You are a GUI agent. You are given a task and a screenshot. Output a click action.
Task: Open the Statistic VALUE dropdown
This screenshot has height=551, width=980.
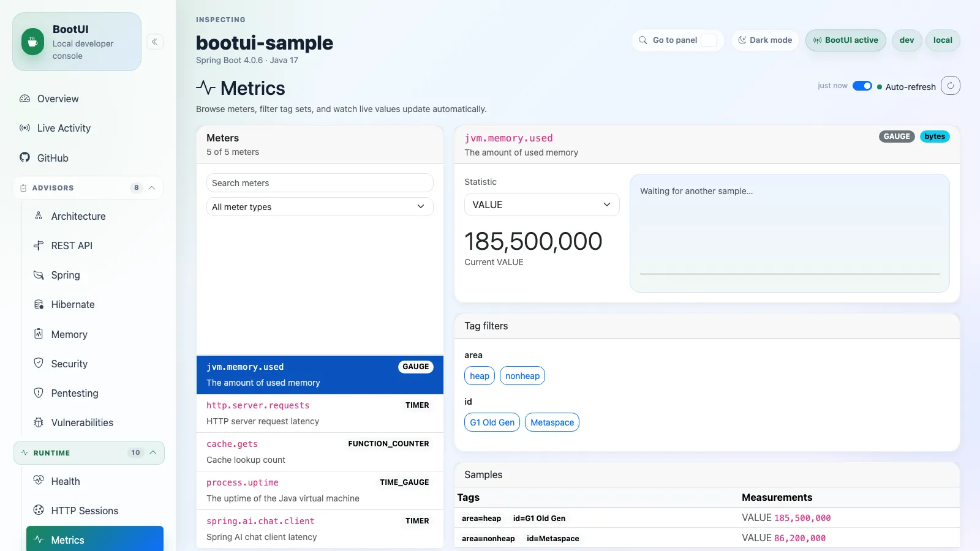pos(542,204)
